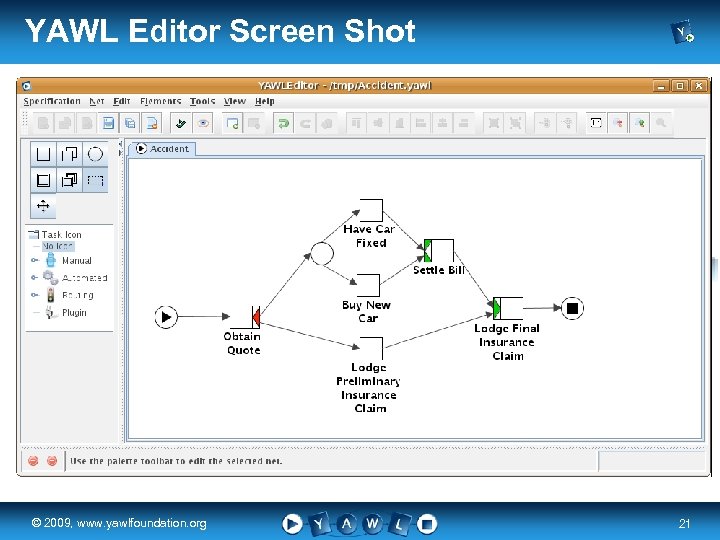The width and height of the screenshot is (720, 540).
Task: Click the green-arrow zoom icon in toolbar
Action: click(640, 123)
